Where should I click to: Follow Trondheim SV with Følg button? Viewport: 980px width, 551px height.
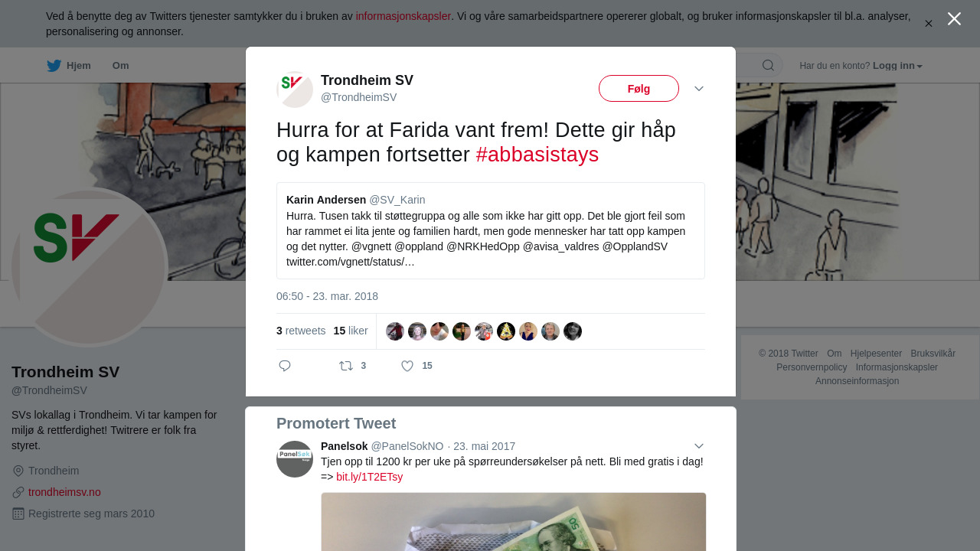[x=639, y=89]
